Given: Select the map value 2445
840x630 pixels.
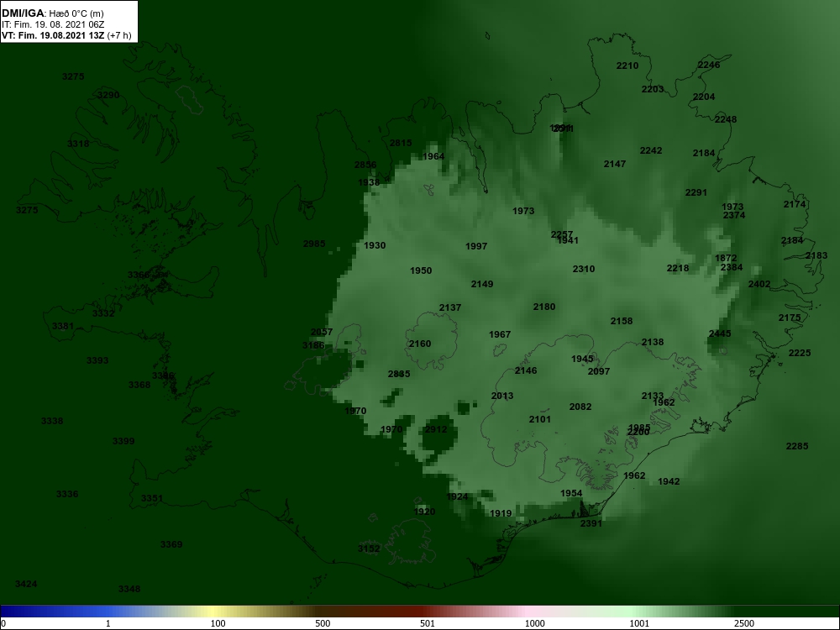Looking at the screenshot, I should point(720,333).
